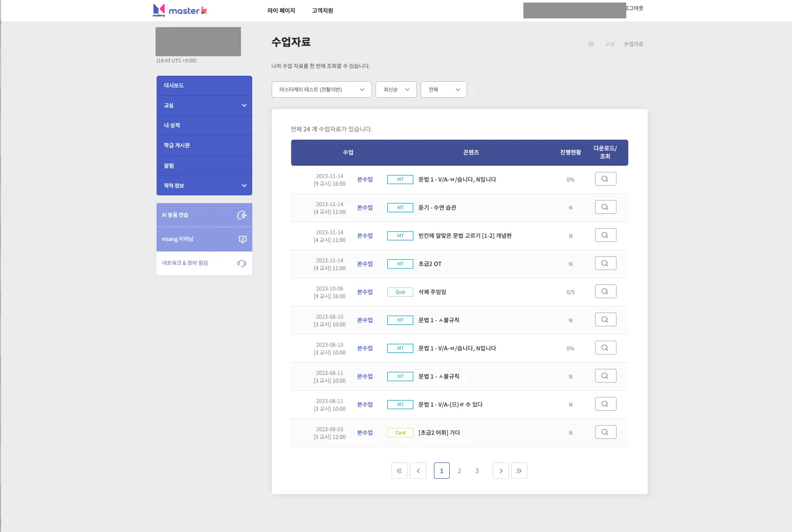Click the 로그아웃 link
Viewport: 792px width, 532px height.
(x=634, y=8)
